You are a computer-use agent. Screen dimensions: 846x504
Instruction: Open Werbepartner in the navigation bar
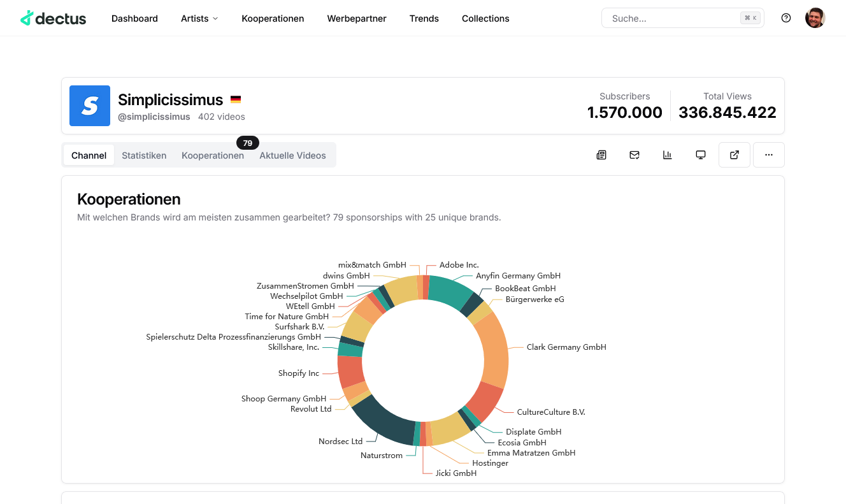(357, 18)
